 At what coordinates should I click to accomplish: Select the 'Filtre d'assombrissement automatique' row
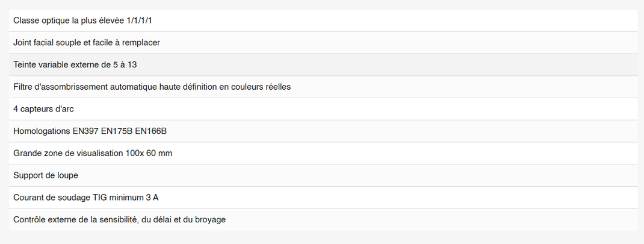tap(323, 87)
